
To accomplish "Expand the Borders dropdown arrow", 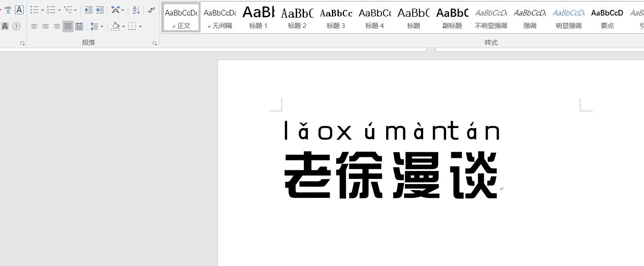I will [141, 26].
